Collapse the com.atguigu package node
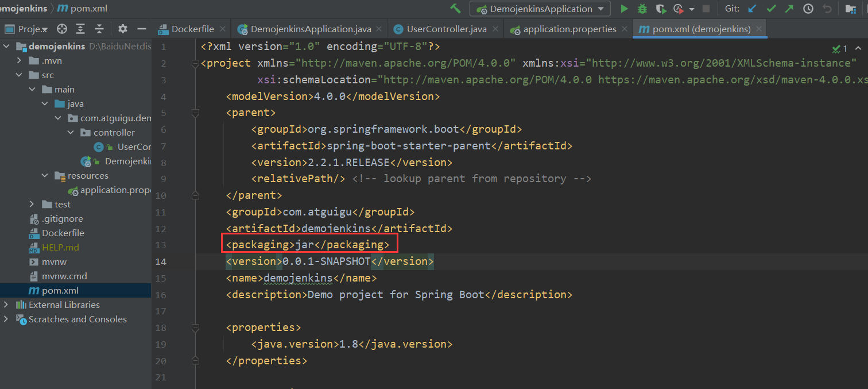Viewport: 868px width, 389px height. (57, 118)
